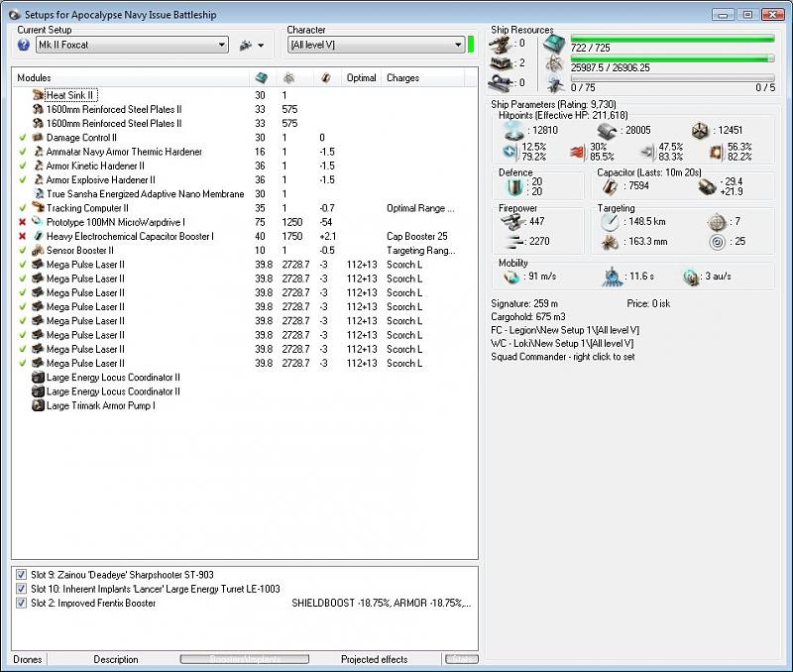
Task: Toggle the green check on Damage Control II
Action: pyautogui.click(x=22, y=138)
